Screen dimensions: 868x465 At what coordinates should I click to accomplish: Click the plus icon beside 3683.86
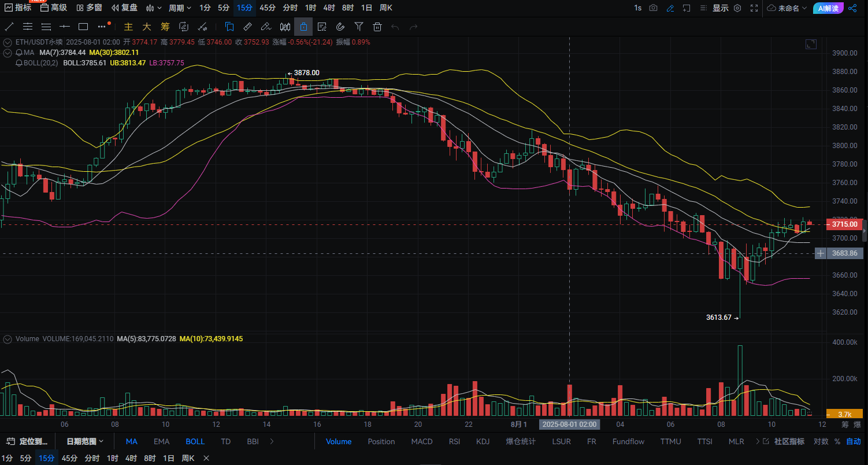coord(821,253)
